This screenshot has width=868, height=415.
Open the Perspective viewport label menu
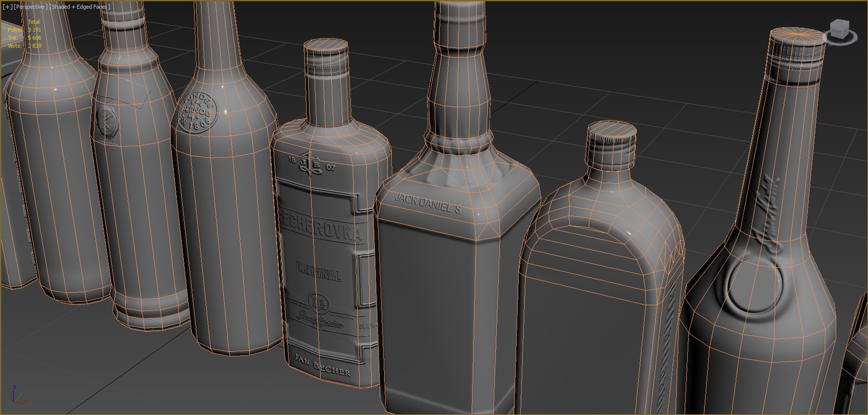click(30, 7)
